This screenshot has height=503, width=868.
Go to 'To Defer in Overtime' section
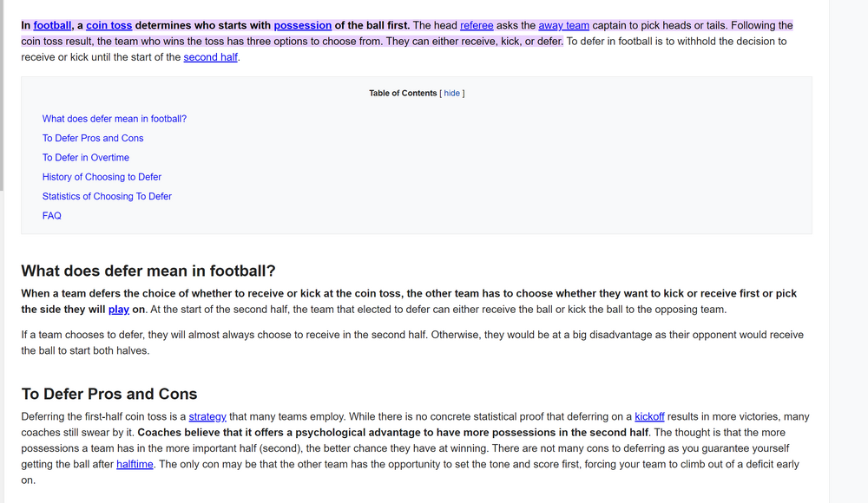(x=86, y=158)
